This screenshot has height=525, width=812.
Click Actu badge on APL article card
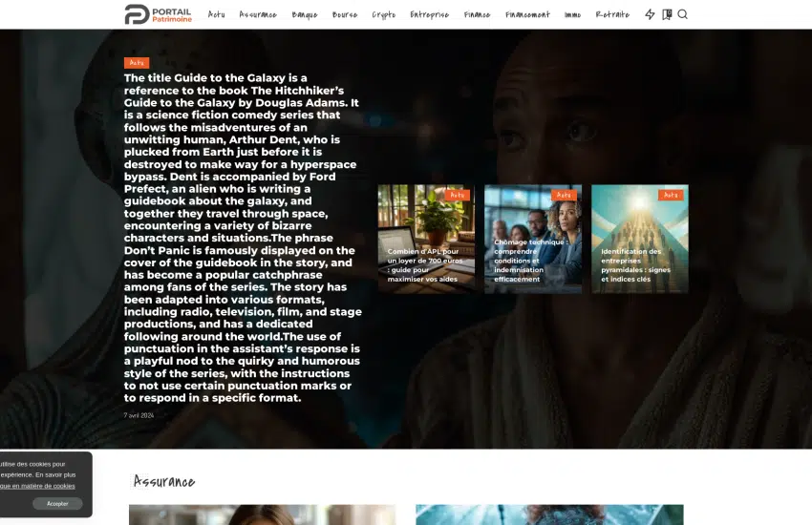tap(458, 195)
